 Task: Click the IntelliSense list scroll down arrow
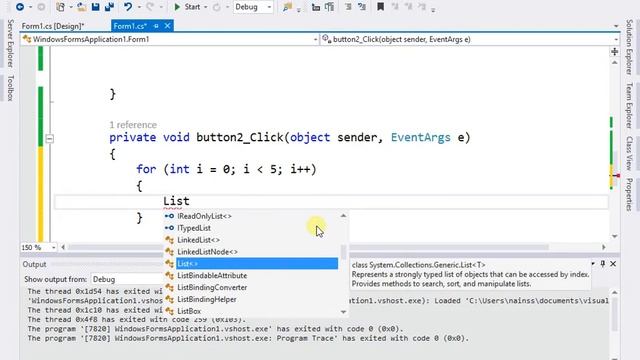tap(343, 312)
